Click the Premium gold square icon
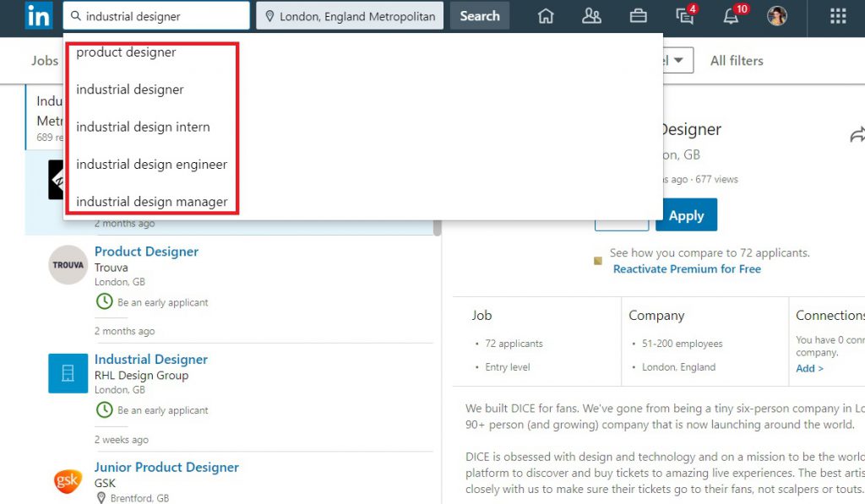The image size is (865, 504). [597, 260]
